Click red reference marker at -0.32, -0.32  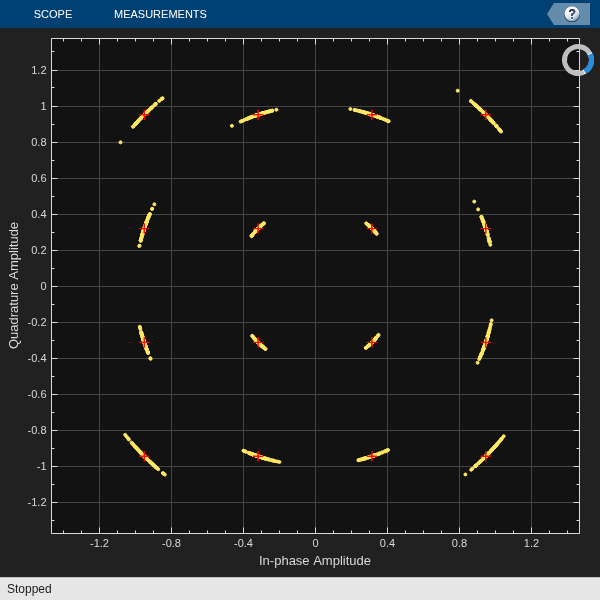258,342
